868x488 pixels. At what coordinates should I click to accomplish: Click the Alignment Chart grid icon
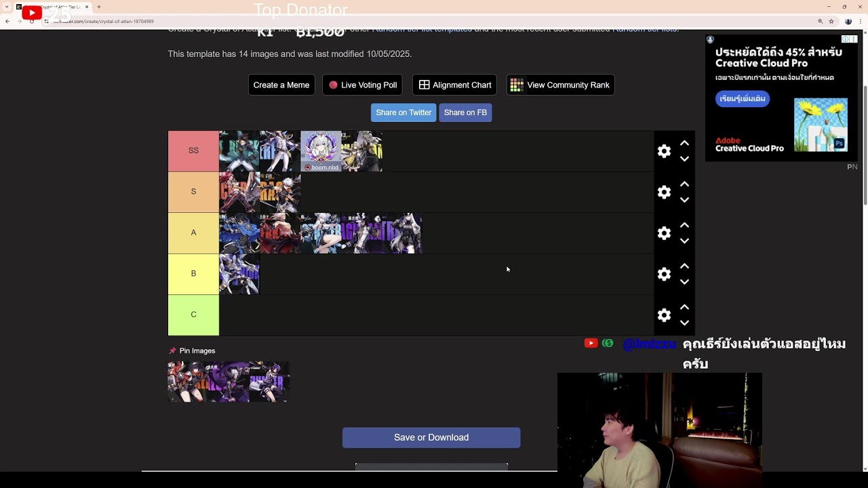pos(424,85)
